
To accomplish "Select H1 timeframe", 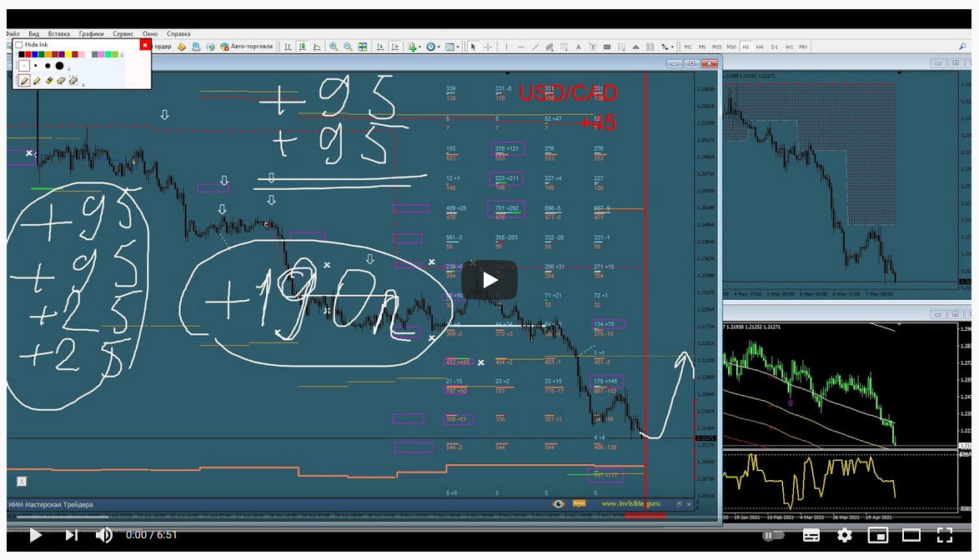I will [746, 47].
